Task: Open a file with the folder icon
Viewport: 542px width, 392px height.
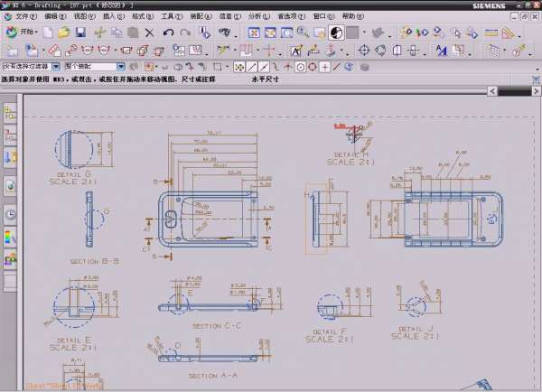Action: tap(64, 33)
